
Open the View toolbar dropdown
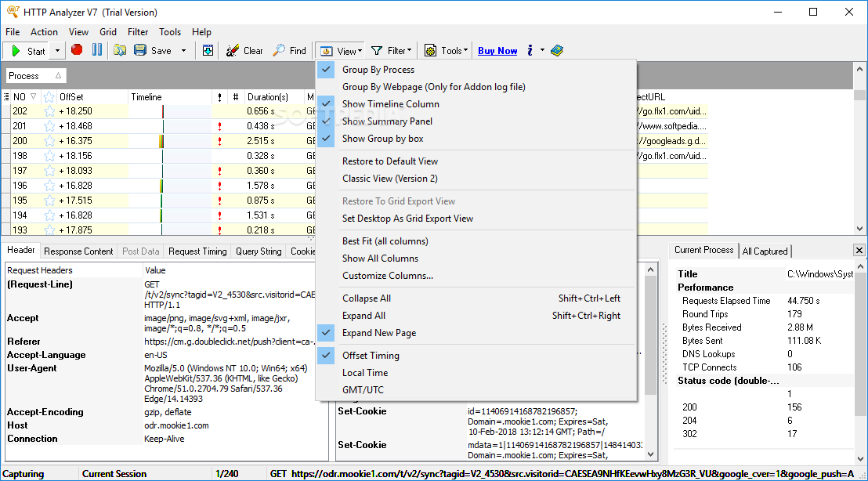(341, 51)
